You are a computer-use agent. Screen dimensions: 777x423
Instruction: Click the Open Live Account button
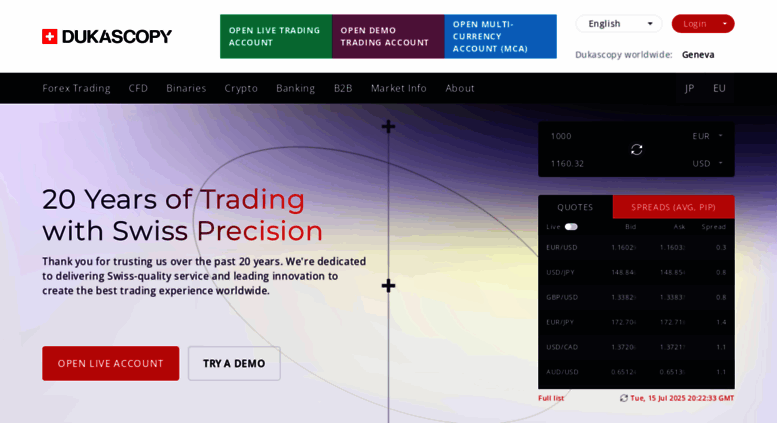[x=111, y=364]
